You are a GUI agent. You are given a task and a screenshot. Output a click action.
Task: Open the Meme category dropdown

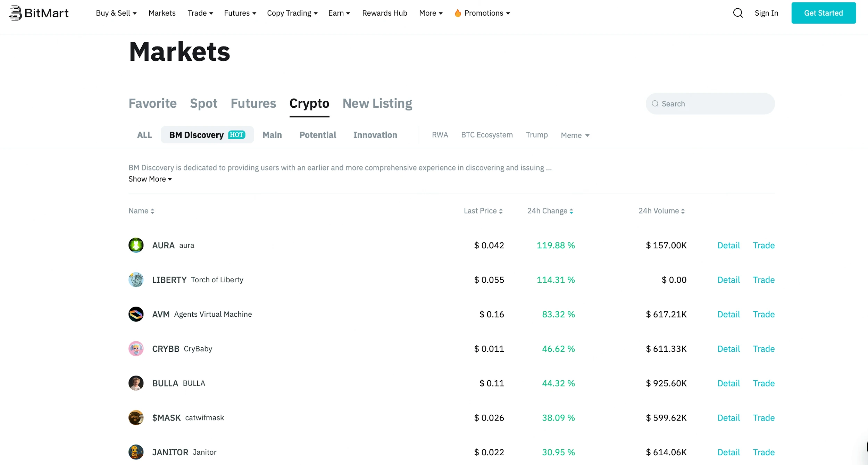pyautogui.click(x=575, y=135)
